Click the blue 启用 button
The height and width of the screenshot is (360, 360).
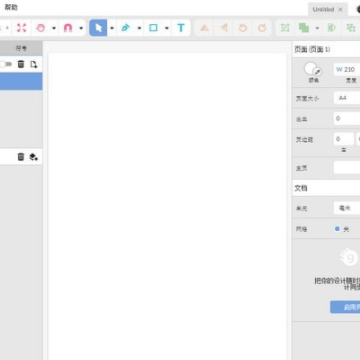tap(345, 307)
